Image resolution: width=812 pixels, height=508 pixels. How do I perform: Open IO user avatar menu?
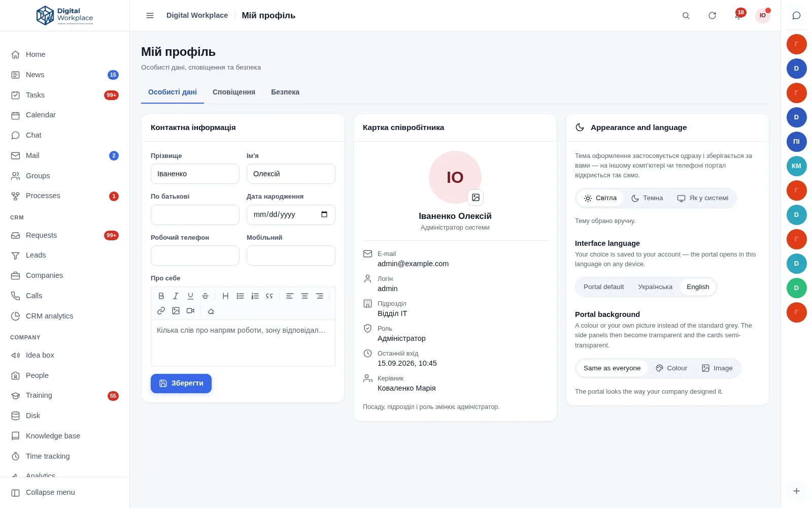click(x=763, y=16)
